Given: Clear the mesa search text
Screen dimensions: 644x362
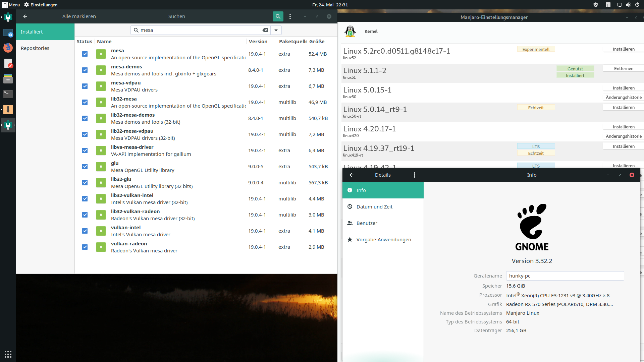Looking at the screenshot, I should [265, 30].
